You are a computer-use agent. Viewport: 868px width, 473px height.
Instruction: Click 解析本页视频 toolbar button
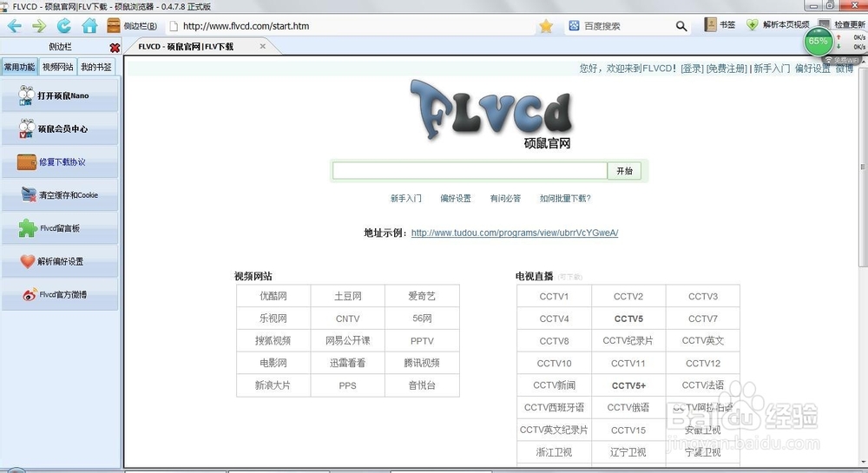coord(778,25)
